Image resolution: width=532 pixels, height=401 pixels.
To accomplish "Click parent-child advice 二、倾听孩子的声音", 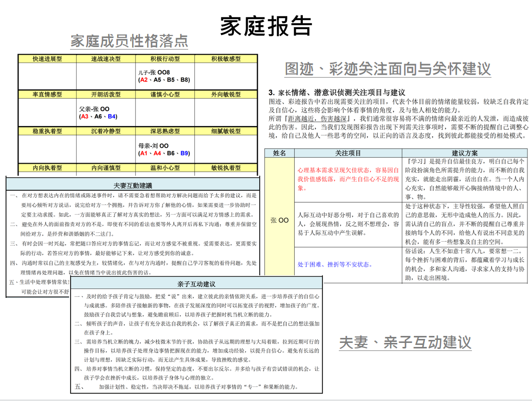I will [x=197, y=328].
